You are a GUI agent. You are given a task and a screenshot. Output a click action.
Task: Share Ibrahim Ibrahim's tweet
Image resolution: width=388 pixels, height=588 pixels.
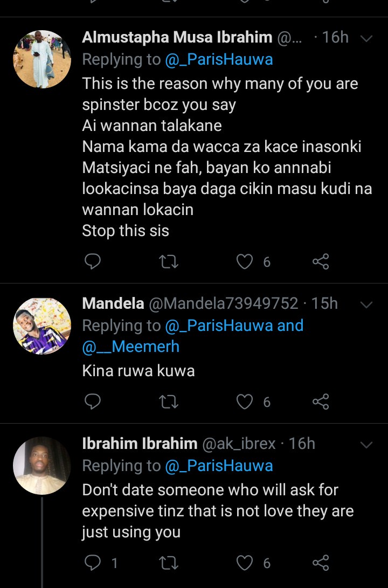pyautogui.click(x=321, y=563)
